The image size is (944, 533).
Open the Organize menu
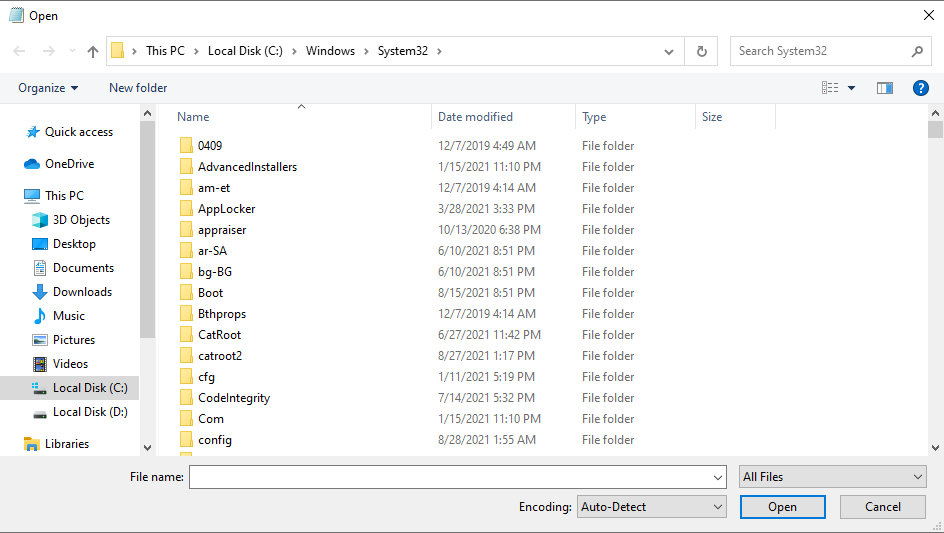pos(48,88)
